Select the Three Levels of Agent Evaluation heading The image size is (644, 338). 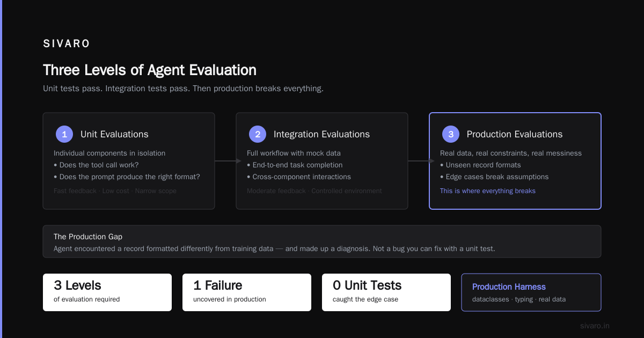(150, 70)
